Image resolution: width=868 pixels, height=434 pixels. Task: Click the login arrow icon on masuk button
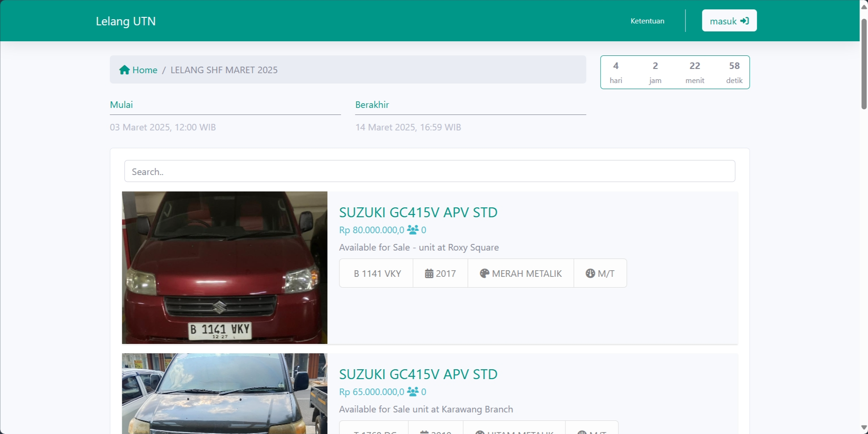pos(744,20)
